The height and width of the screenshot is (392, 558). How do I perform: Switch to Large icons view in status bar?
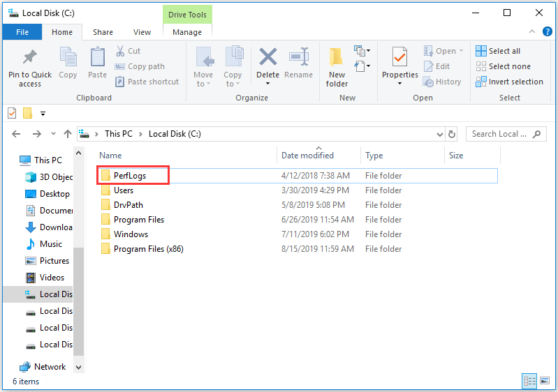545,382
